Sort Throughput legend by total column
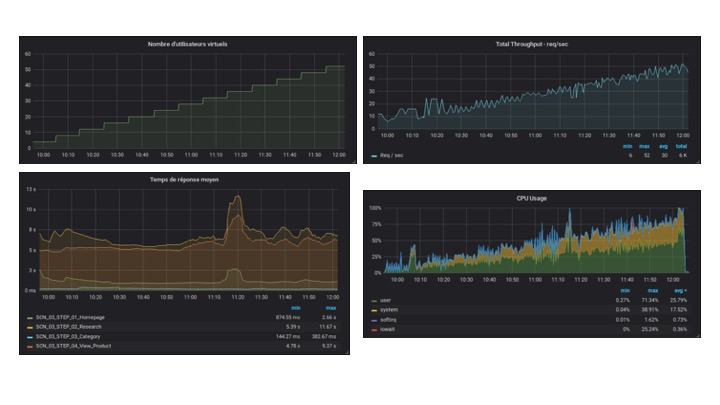The image size is (720, 405). pos(681,146)
